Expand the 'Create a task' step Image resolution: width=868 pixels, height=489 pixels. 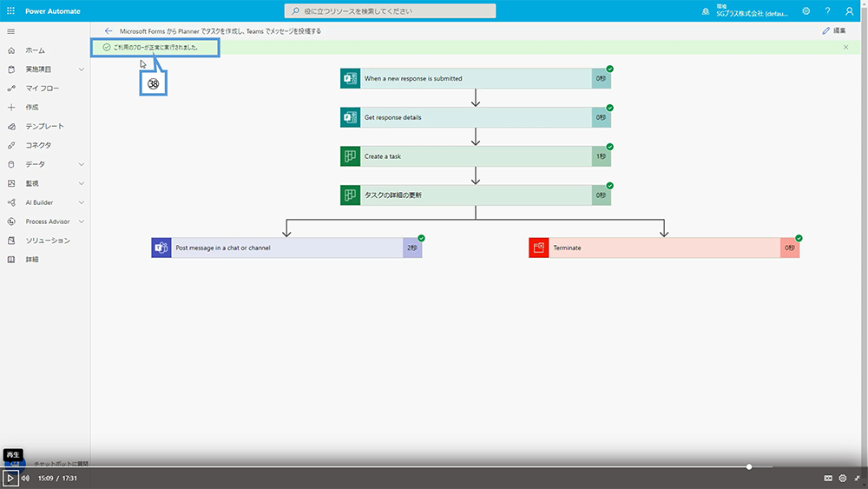(x=476, y=156)
